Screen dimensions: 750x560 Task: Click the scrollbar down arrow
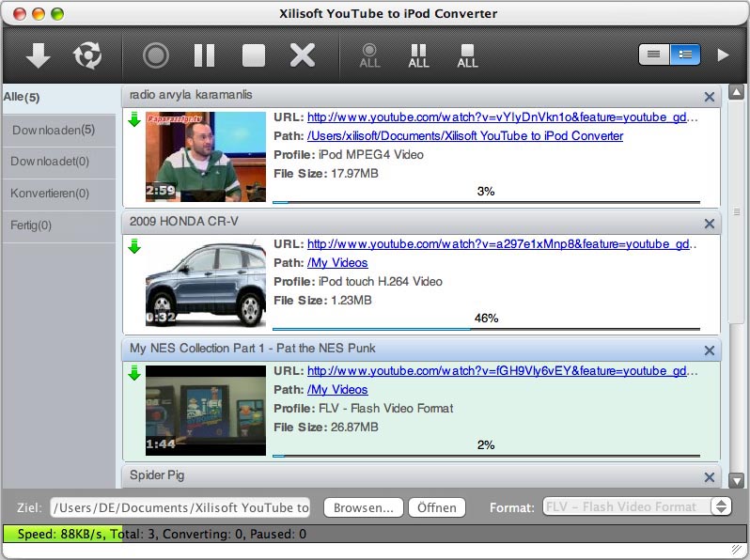click(736, 479)
